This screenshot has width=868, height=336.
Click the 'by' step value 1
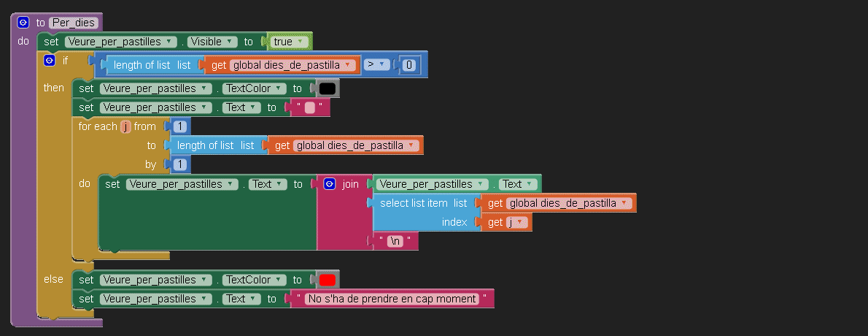[179, 164]
